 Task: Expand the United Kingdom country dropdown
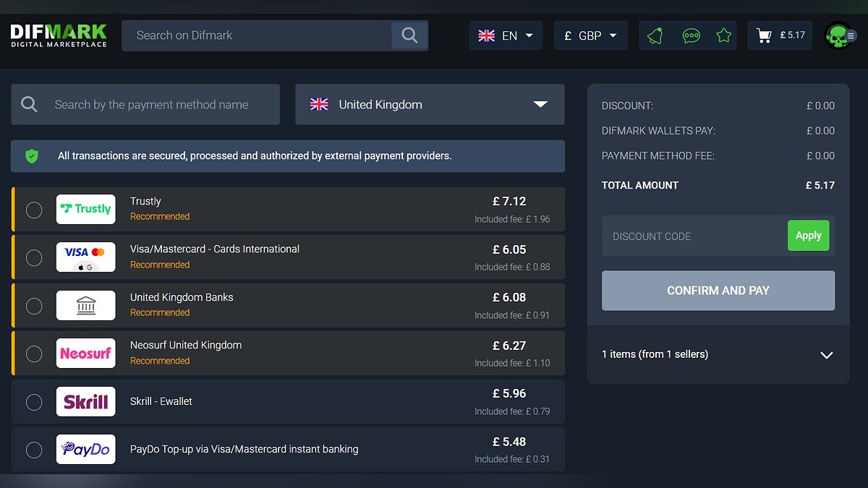430,105
